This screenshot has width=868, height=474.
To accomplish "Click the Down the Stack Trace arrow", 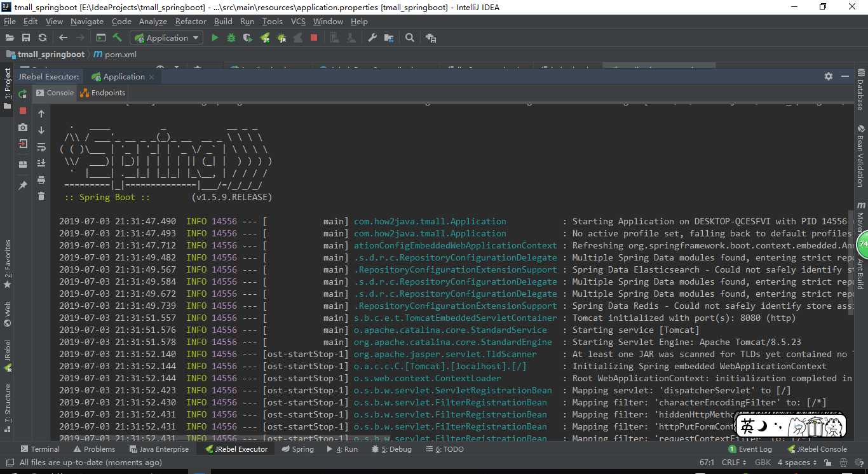I will 41,130.
